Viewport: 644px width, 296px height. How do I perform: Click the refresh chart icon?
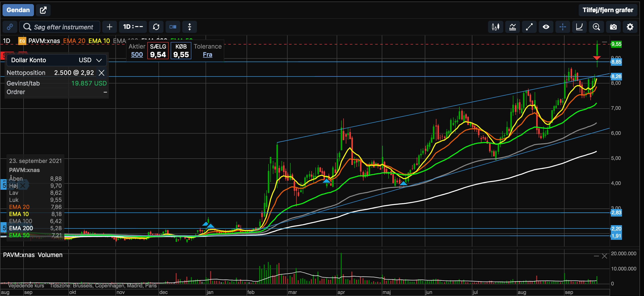pyautogui.click(x=156, y=27)
